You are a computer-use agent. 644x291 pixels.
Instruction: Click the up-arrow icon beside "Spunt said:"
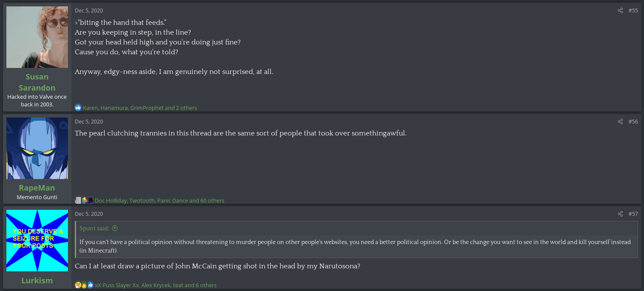point(115,229)
